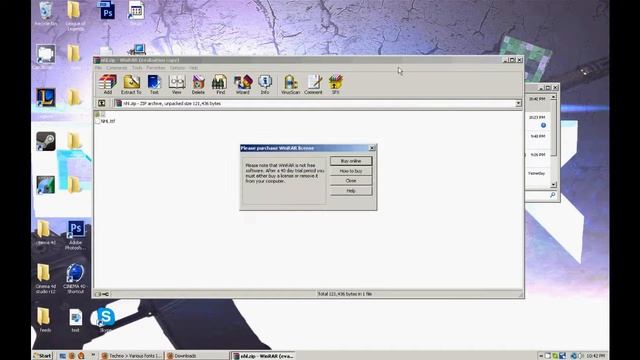The width and height of the screenshot is (640, 360).
Task: Expand the archive path dropdown arrow
Action: (518, 103)
